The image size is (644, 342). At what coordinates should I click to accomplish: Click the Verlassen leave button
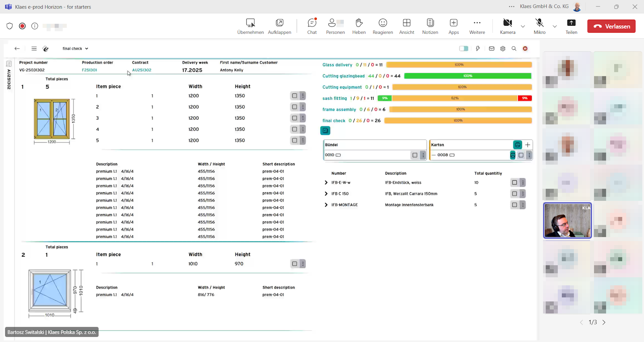(x=611, y=26)
